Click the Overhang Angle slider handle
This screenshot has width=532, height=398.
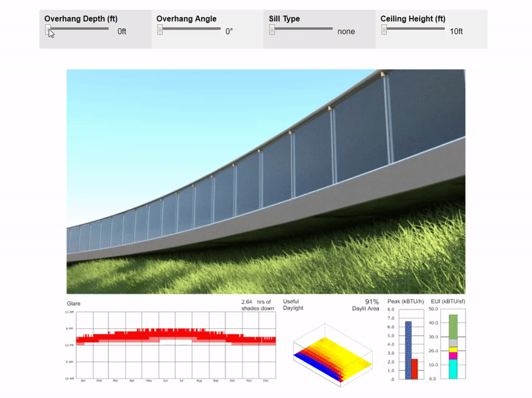tap(160, 29)
